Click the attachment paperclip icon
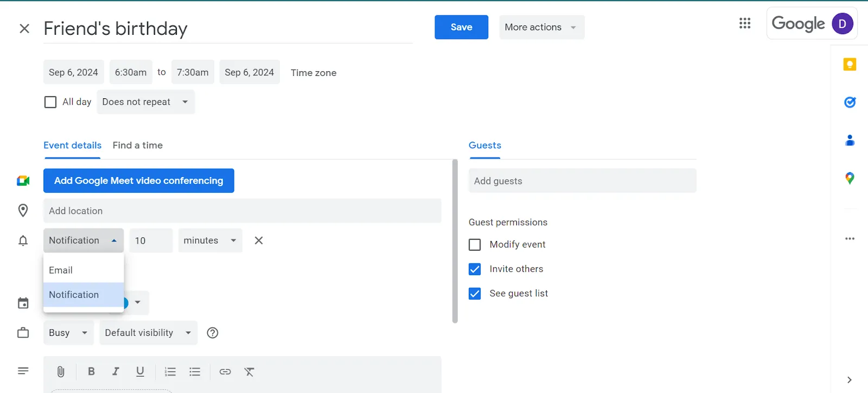Screen dimensions: 868x393 tap(61, 372)
